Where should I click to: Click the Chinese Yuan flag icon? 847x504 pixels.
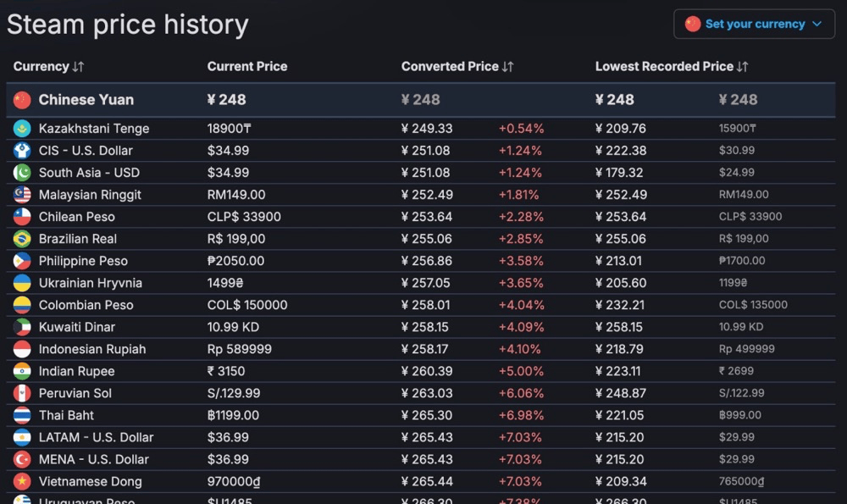[x=22, y=100]
